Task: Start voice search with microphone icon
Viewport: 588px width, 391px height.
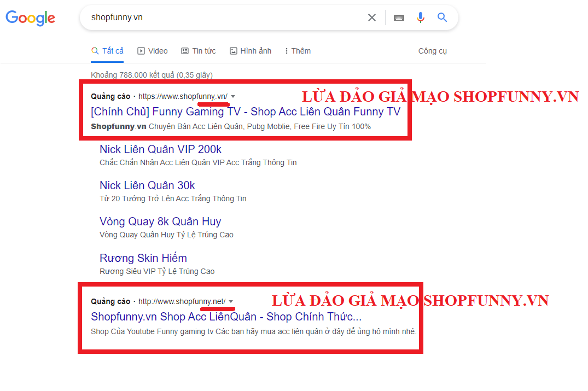Action: click(x=421, y=17)
